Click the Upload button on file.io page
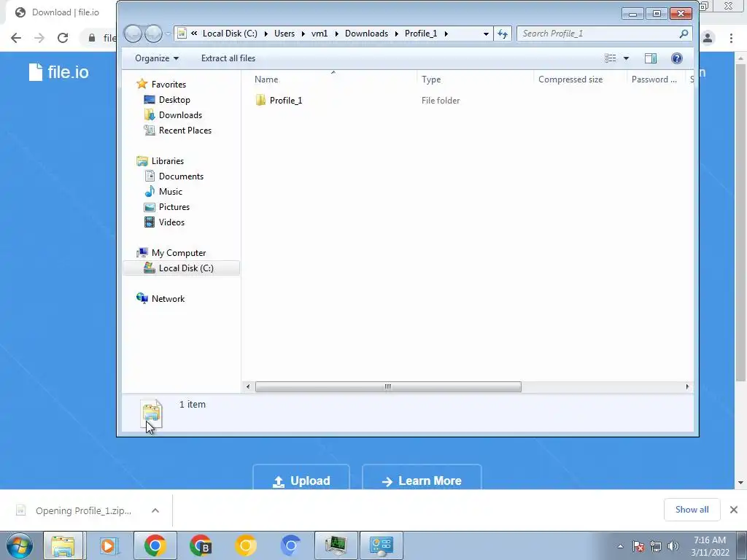 301,478
